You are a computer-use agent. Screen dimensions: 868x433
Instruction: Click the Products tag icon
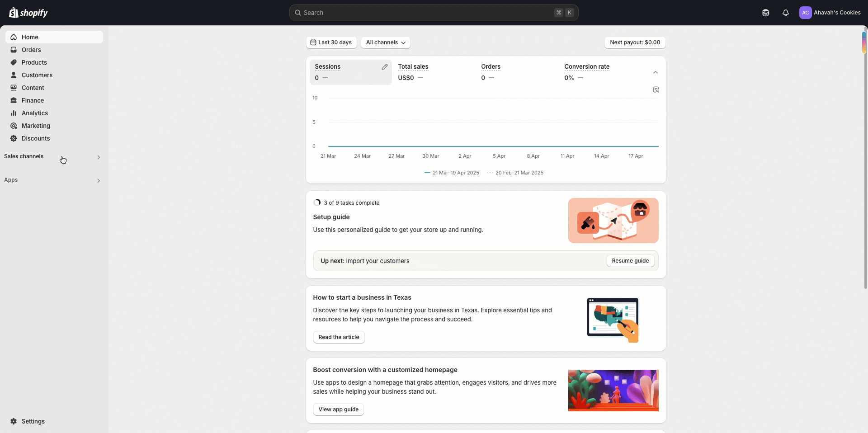click(14, 62)
